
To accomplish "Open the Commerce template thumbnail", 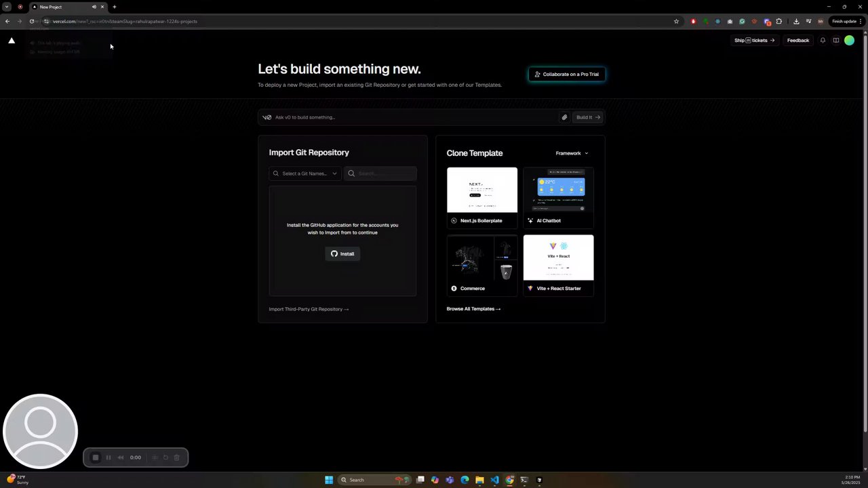I will 482,258.
